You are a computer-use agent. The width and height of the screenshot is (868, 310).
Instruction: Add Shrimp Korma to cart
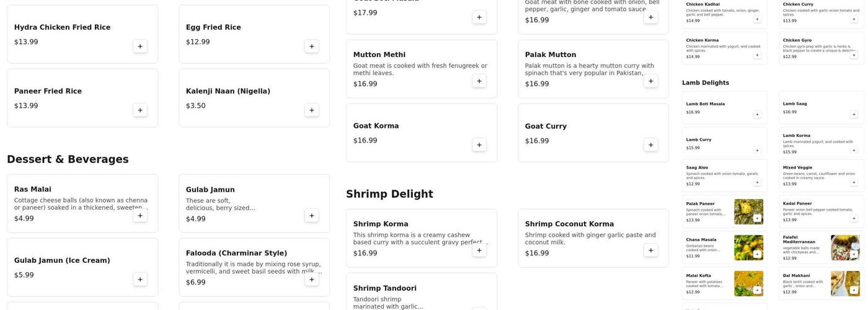point(479,250)
